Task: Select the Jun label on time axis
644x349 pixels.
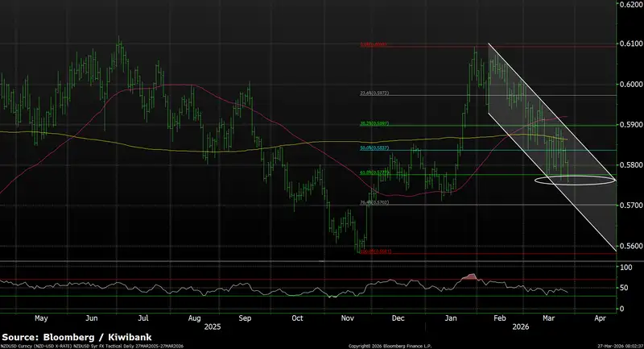Action: [92, 318]
